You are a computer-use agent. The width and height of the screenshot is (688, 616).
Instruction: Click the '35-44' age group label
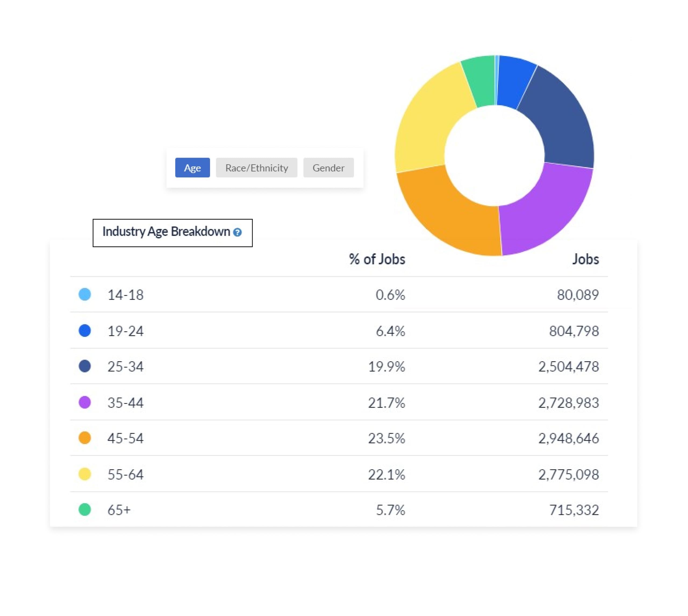point(126,403)
